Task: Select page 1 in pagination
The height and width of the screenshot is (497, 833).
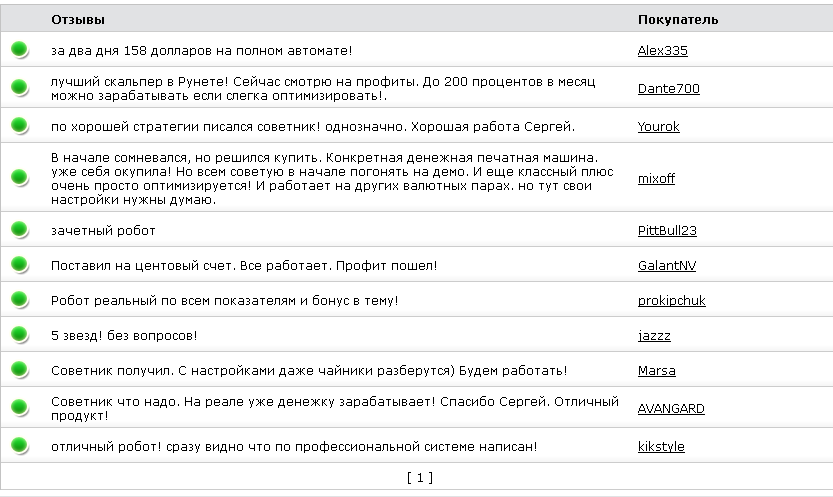Action: (x=420, y=478)
